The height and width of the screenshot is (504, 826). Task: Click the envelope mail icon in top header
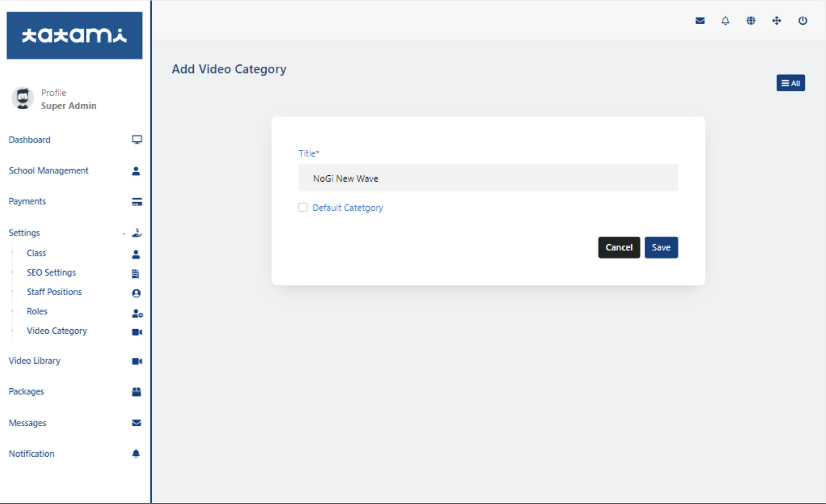click(699, 21)
